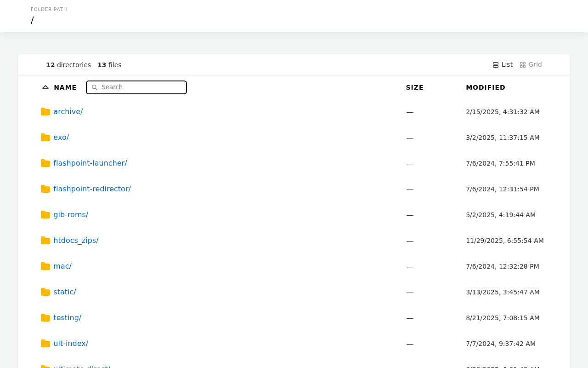Sort by the MODIFIED column header
Screen dimensions: 588x368
click(x=486, y=87)
